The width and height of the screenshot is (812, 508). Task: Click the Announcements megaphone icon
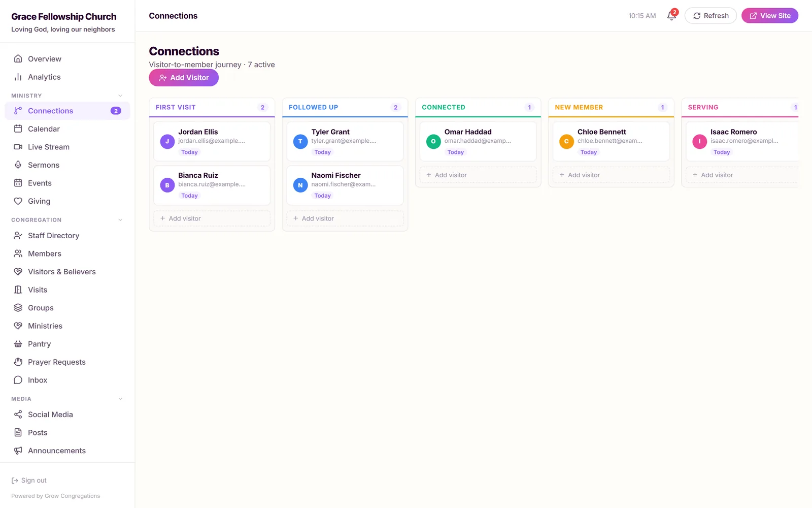[x=18, y=451]
